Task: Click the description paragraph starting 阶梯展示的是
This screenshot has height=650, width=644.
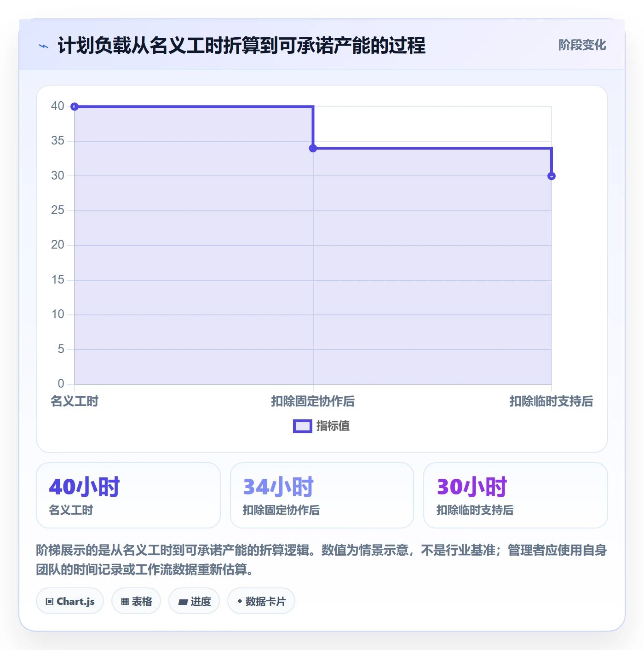Action: tap(322, 560)
